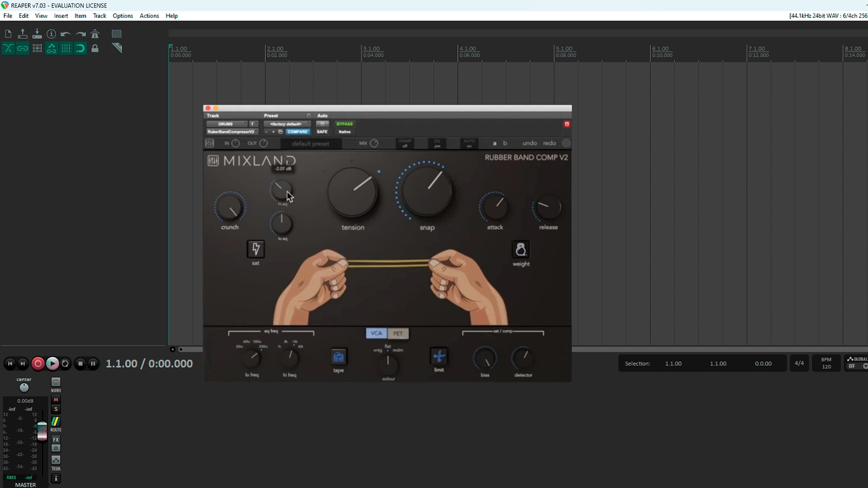Viewport: 868px width, 488px height.
Task: Click the red target button in plugin header
Action: coord(567,124)
